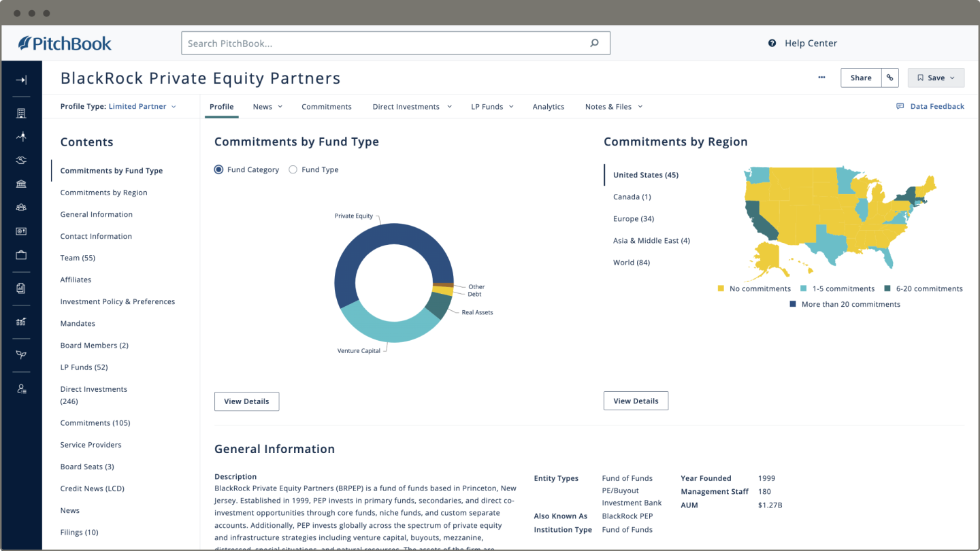Select the Fund Category radio button
The image size is (980, 551).
(x=218, y=169)
